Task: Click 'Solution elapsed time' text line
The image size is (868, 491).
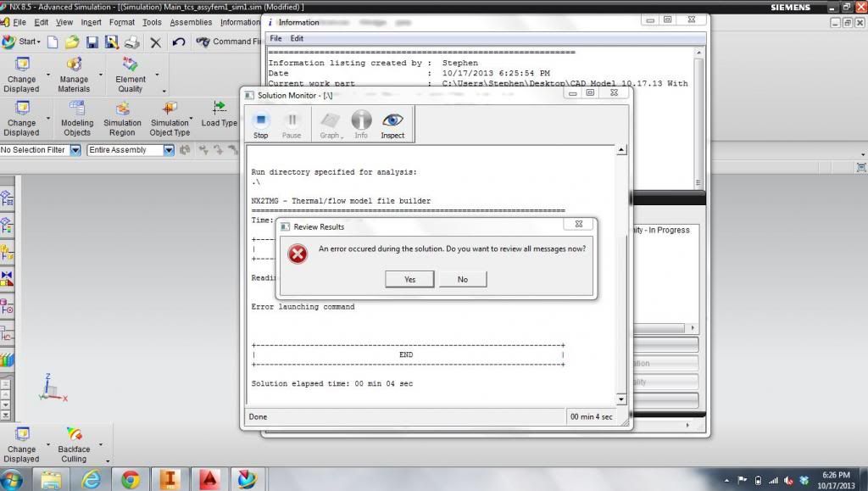Action: (x=332, y=383)
